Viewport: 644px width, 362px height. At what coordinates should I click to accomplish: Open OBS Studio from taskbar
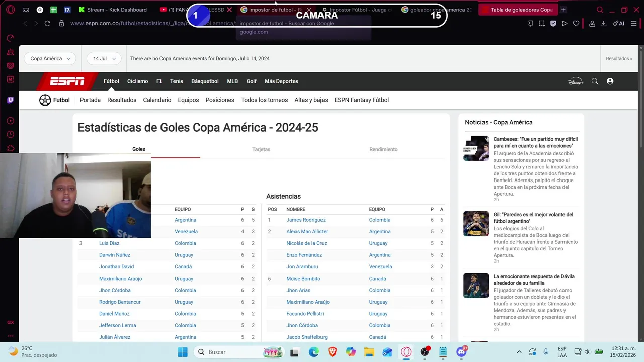[x=425, y=352]
